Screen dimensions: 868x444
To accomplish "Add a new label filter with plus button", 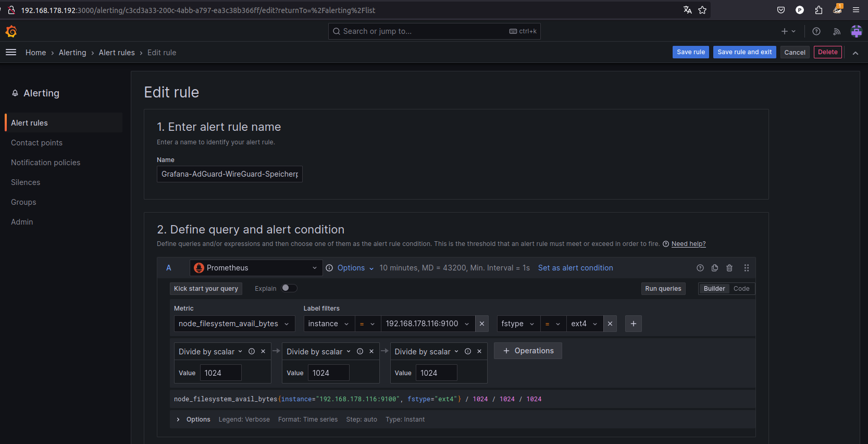I will (634, 324).
